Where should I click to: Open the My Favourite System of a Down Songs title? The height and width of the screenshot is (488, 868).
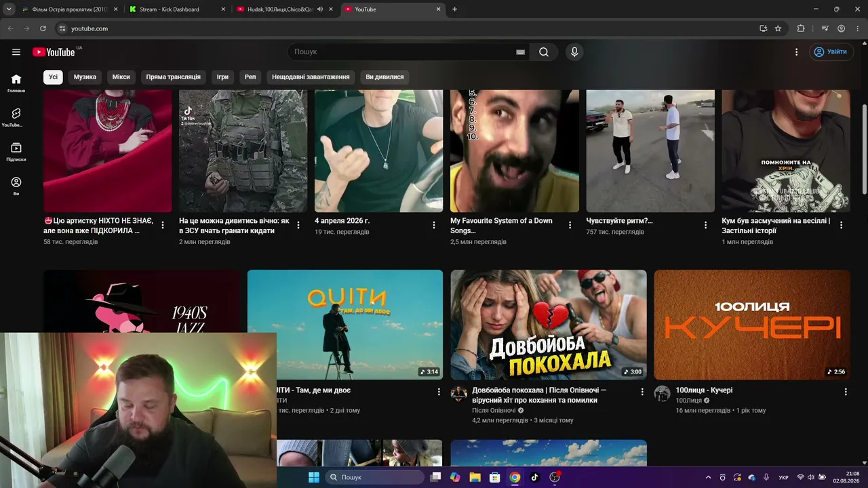click(x=501, y=226)
